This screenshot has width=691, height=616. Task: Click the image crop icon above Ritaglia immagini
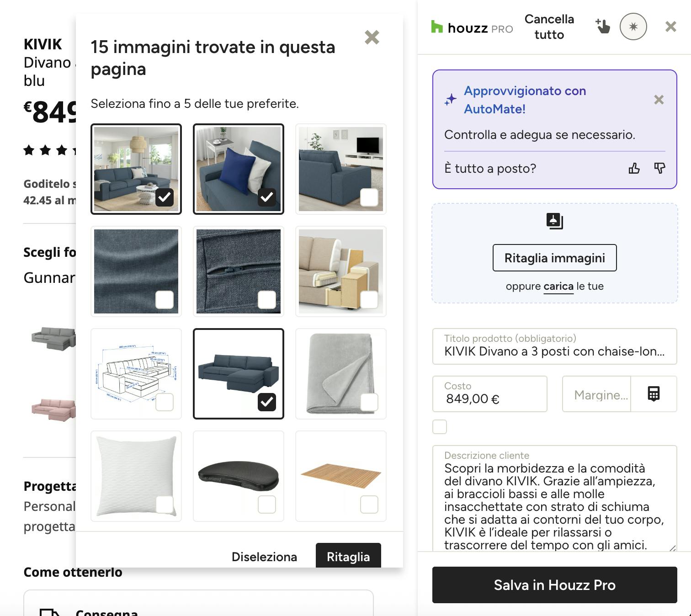click(x=554, y=221)
